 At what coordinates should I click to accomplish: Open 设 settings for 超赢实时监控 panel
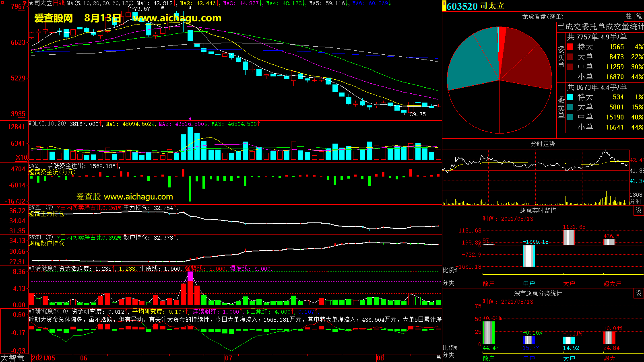pyautogui.click(x=639, y=210)
